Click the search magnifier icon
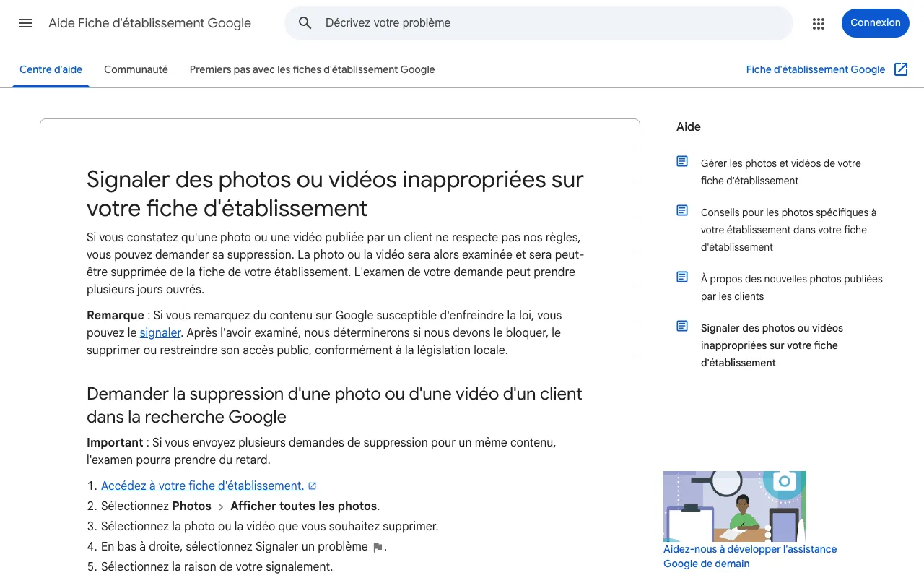This screenshot has width=924, height=578. 305,23
